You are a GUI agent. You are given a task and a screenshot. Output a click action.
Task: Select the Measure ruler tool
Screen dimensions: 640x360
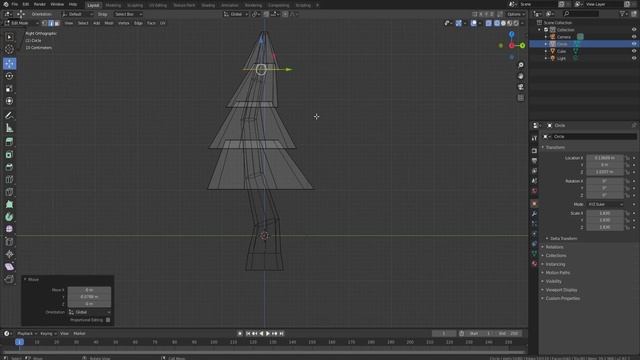tap(9, 128)
